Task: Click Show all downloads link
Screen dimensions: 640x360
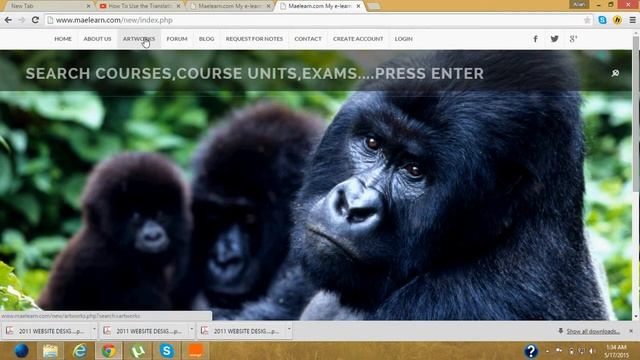Action: 593,331
